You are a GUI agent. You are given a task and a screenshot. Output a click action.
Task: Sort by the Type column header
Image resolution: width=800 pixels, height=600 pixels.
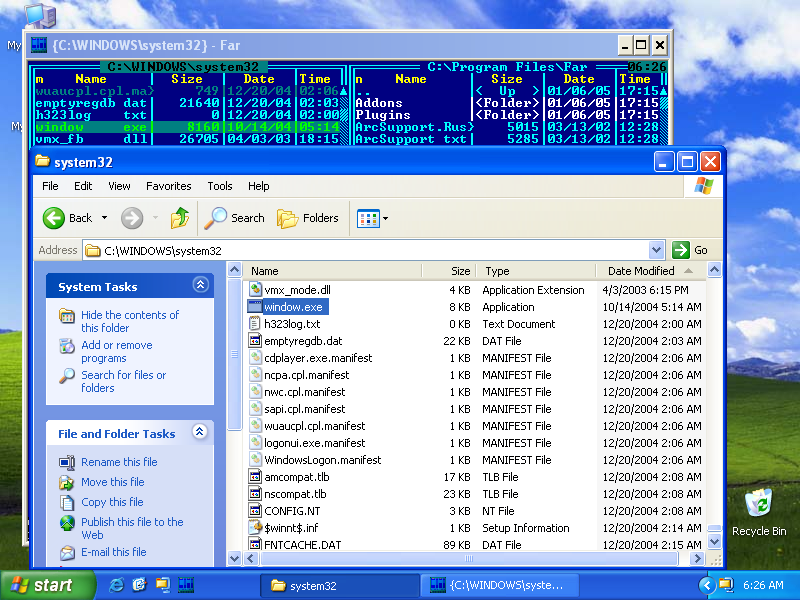(536, 271)
